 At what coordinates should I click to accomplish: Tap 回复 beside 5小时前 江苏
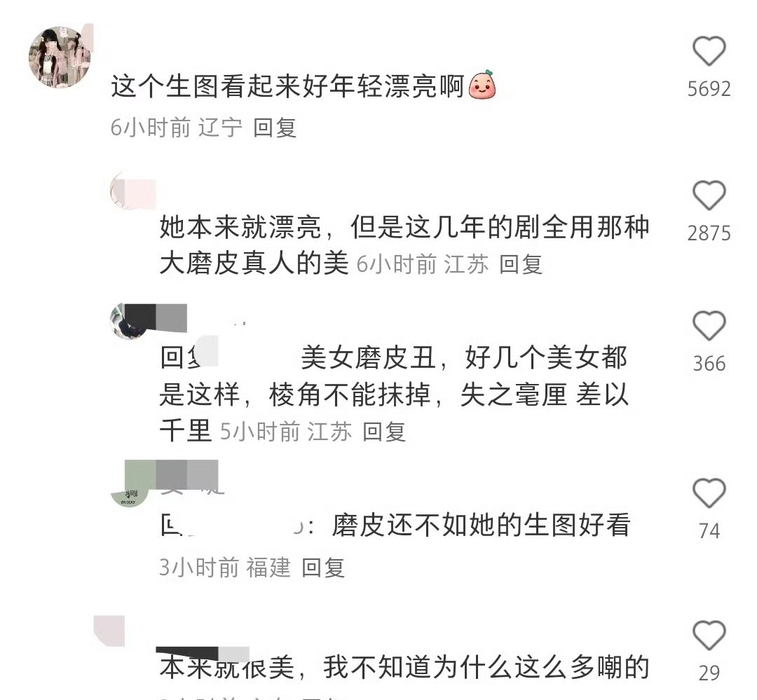384,431
